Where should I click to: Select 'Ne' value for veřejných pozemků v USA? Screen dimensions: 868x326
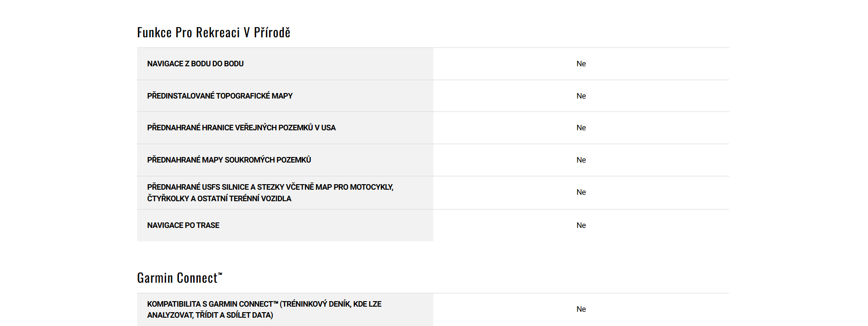coord(581,128)
